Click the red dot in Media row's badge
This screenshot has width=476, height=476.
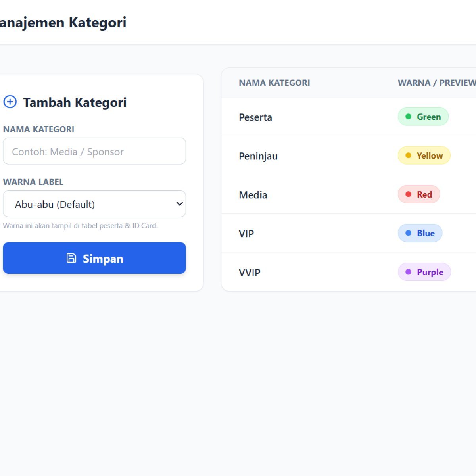[408, 194]
